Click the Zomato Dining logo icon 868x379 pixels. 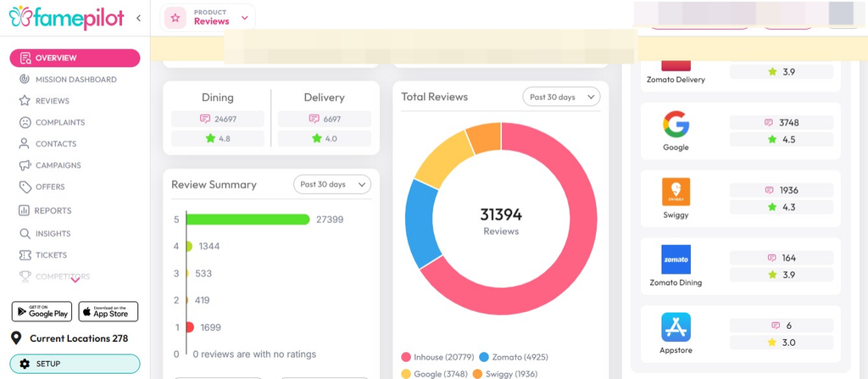click(x=676, y=259)
